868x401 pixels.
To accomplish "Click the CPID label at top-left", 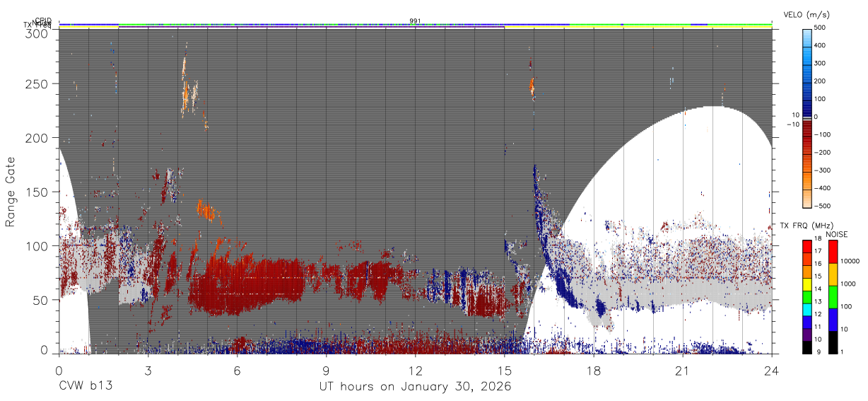I will tap(44, 21).
